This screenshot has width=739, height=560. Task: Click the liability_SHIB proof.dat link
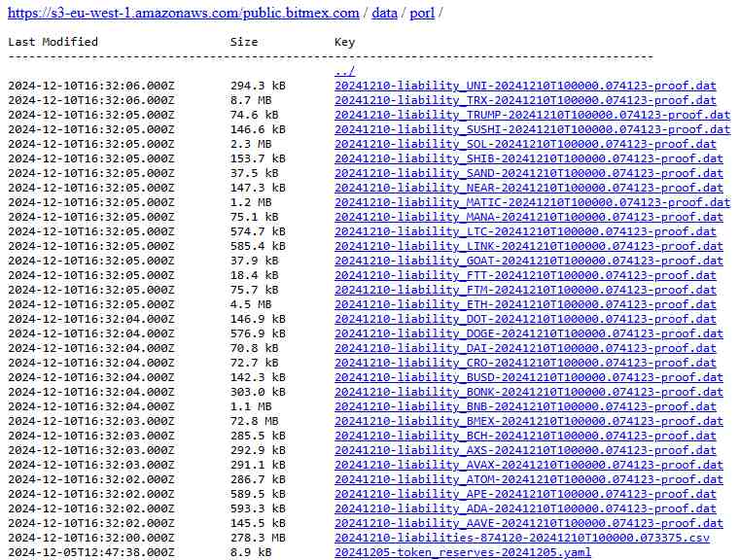[x=529, y=158]
